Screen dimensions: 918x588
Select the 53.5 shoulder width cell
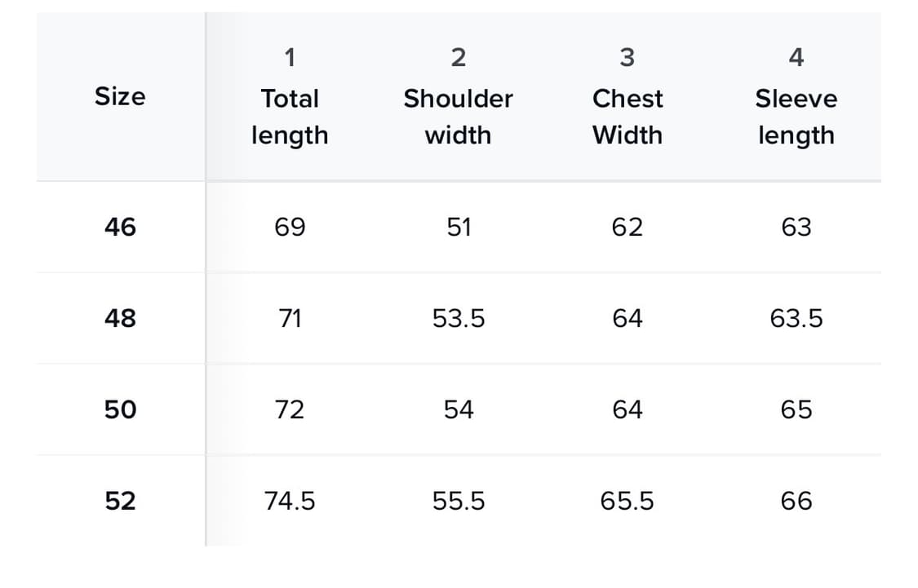coord(459,318)
